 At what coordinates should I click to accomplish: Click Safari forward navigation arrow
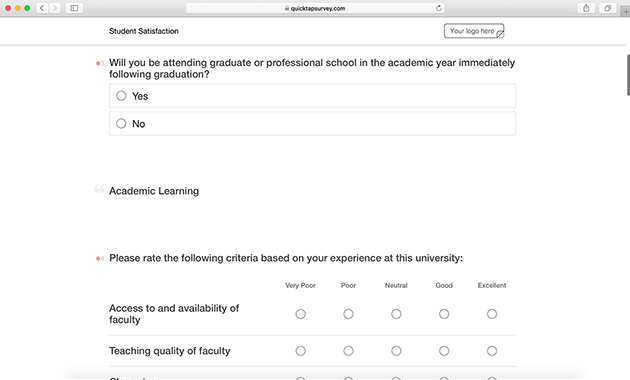click(x=55, y=8)
